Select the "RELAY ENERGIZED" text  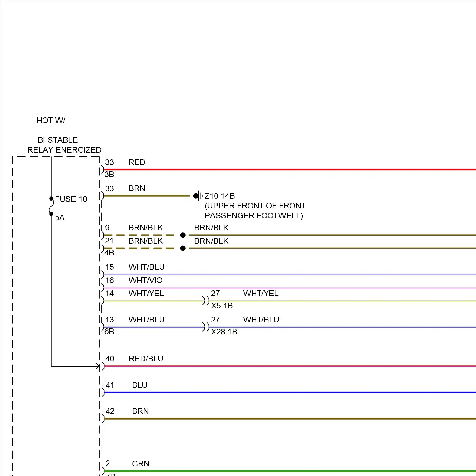(x=64, y=150)
